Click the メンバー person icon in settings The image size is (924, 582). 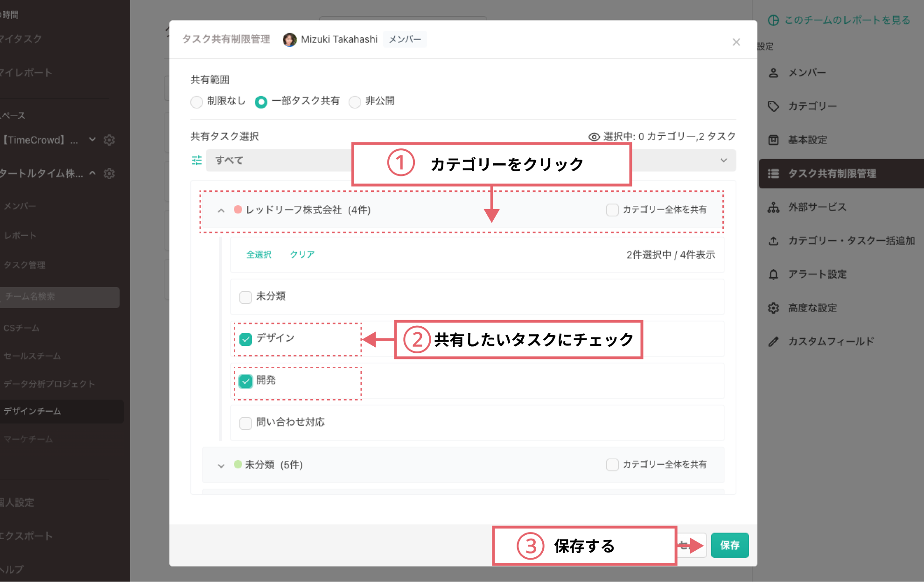[773, 73]
